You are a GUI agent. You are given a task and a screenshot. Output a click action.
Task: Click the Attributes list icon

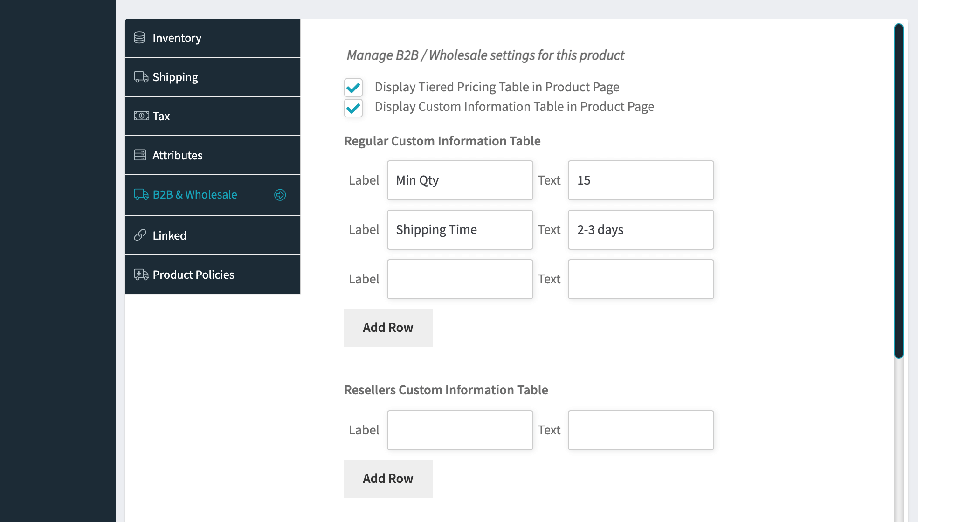(140, 155)
